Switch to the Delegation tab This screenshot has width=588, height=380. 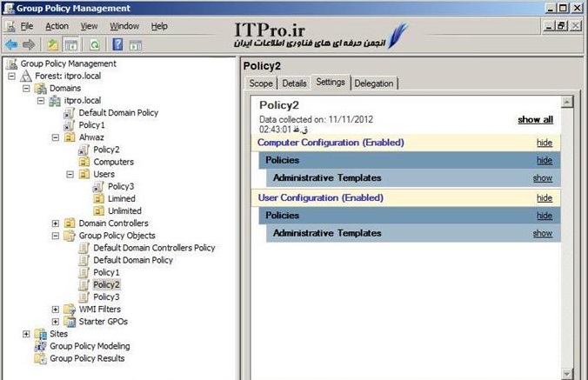coord(374,83)
